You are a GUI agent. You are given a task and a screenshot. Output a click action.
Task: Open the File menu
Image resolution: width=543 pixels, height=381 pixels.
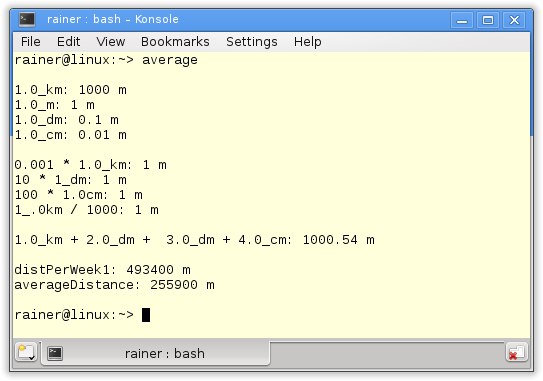coord(30,42)
